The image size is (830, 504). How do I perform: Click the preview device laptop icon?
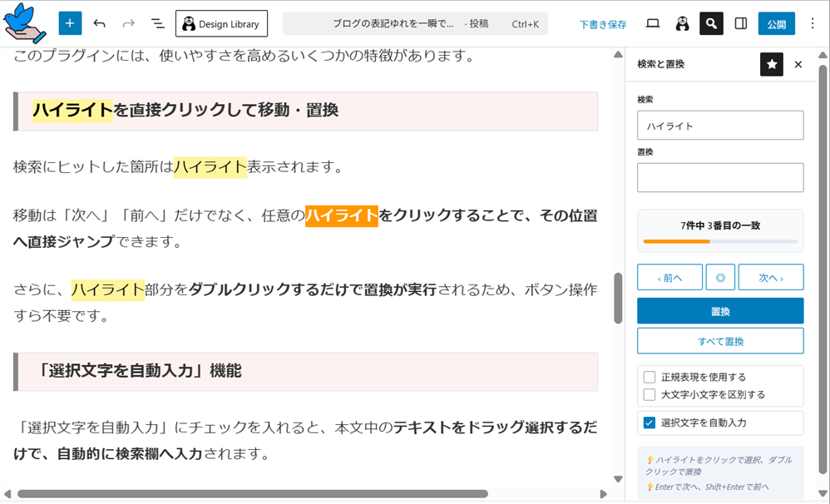click(653, 23)
